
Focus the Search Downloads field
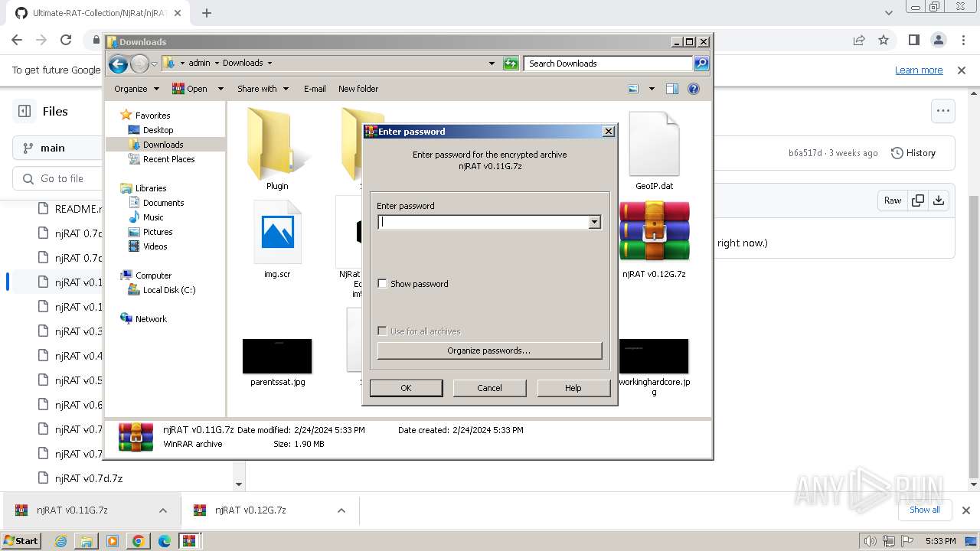click(x=609, y=64)
